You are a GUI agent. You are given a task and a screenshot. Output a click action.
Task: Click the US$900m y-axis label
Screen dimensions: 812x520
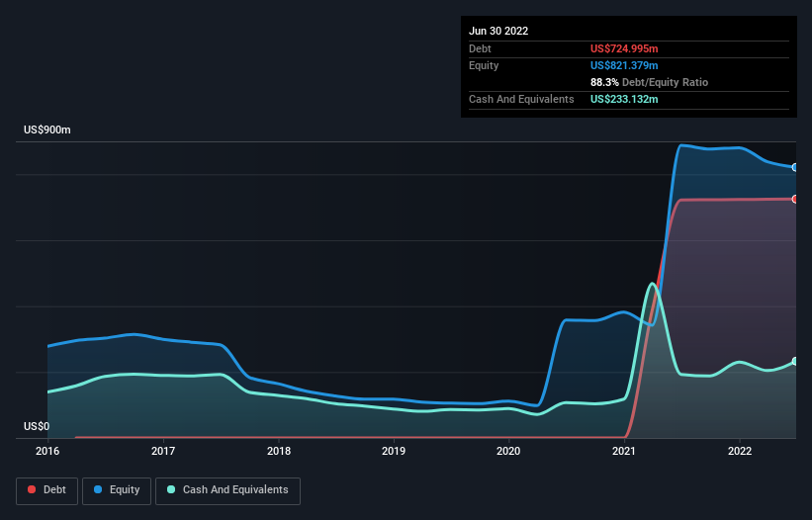(47, 130)
